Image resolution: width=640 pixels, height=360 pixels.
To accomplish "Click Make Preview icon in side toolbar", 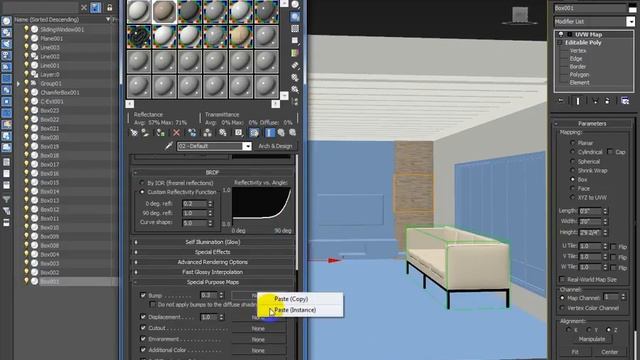I will coord(295,65).
